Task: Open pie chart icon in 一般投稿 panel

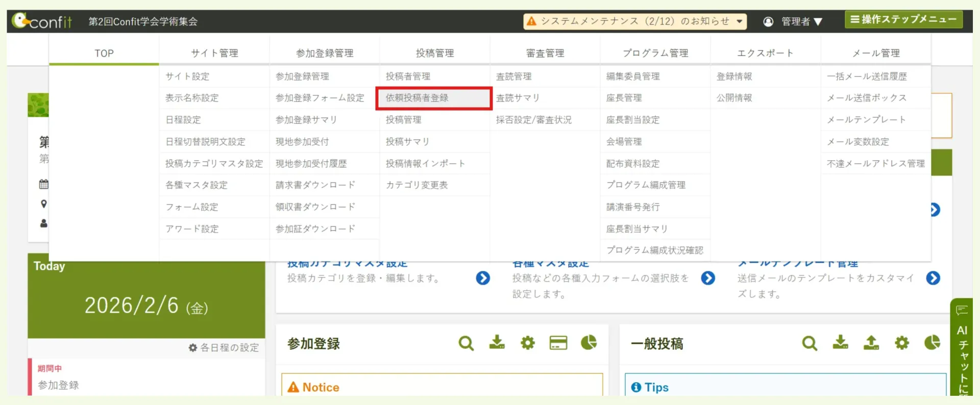Action: click(933, 342)
